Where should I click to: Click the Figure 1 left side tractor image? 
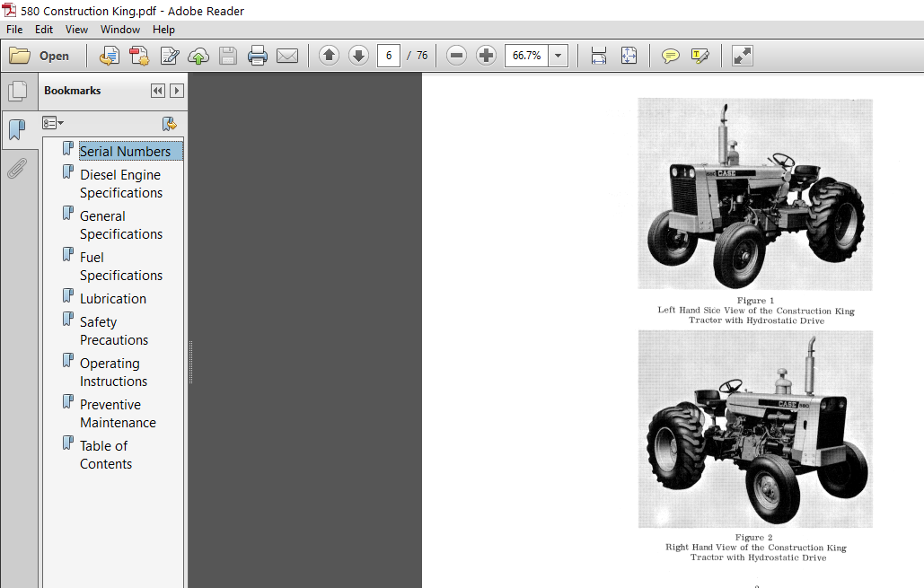[755, 194]
